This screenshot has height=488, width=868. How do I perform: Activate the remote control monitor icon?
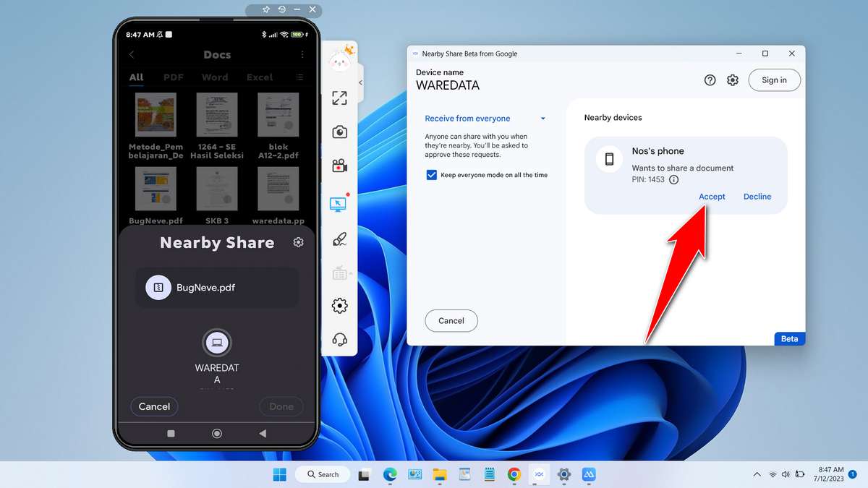pyautogui.click(x=339, y=203)
